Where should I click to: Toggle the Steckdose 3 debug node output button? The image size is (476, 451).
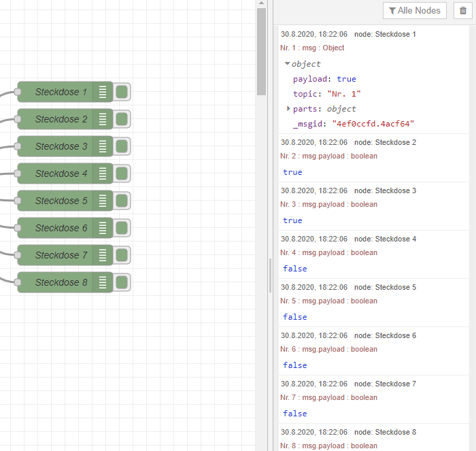tap(122, 146)
